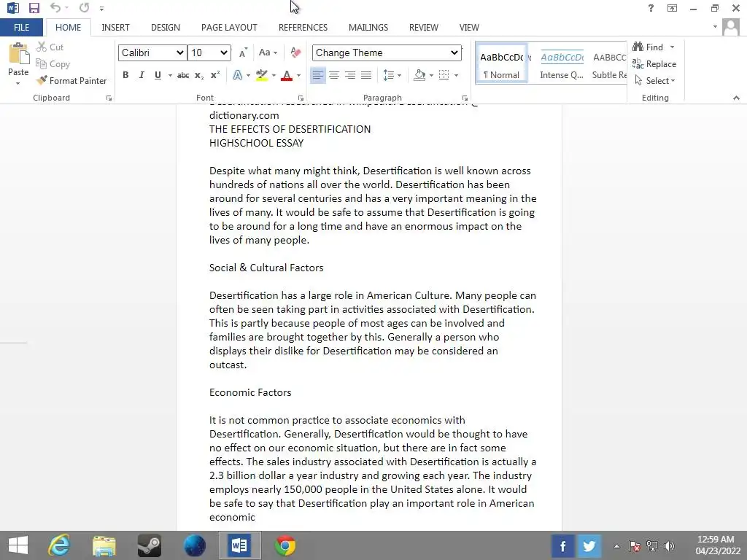The image size is (747, 560).
Task: Apply yellow text highlight color
Action: pos(262,75)
